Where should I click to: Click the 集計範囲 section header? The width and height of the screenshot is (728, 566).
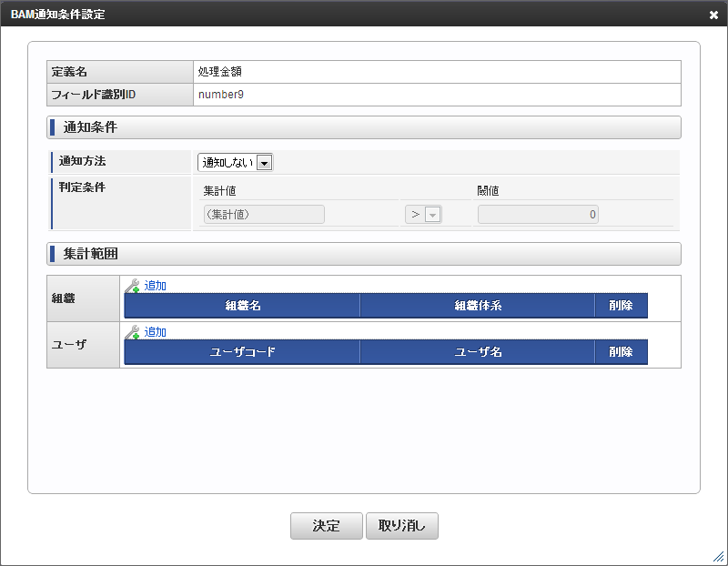tap(364, 254)
